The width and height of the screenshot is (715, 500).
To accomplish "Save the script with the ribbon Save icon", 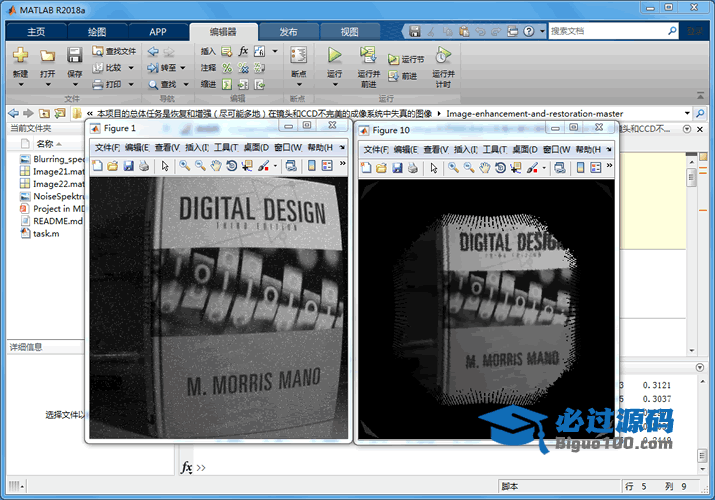I will [74, 55].
